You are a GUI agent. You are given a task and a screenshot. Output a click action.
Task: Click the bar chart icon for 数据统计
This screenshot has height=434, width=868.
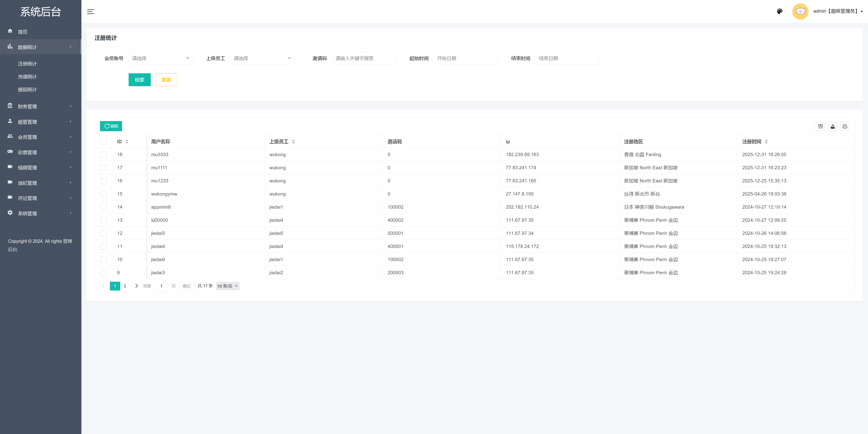(10, 47)
